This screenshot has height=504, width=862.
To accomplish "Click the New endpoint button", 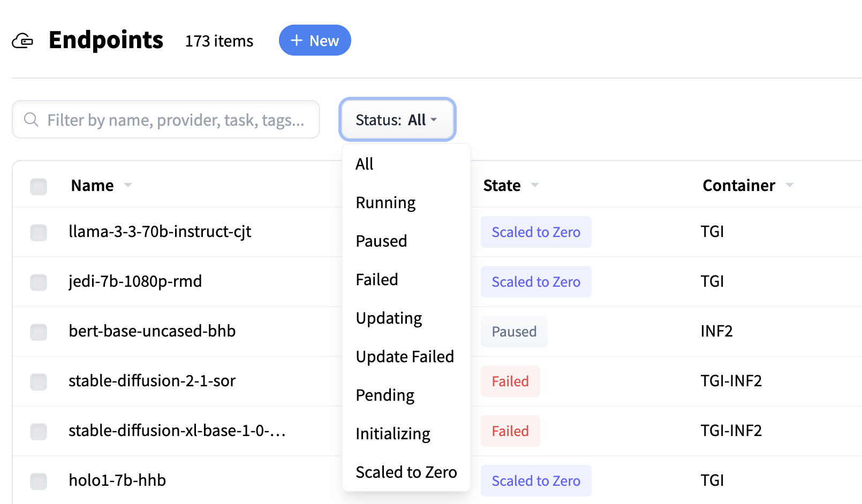I will coord(315,40).
